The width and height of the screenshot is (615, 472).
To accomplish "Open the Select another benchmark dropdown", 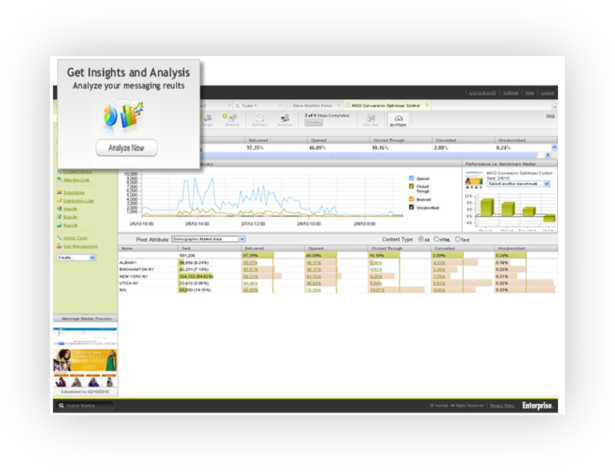I will click(518, 184).
